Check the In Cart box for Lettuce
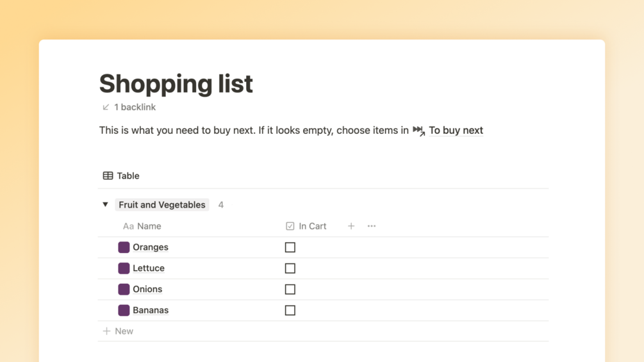Viewport: 644px width, 362px height. click(x=290, y=268)
